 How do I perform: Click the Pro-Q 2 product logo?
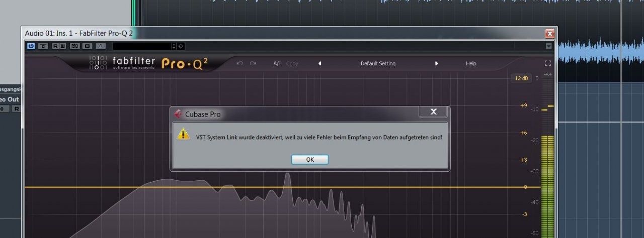coord(184,63)
